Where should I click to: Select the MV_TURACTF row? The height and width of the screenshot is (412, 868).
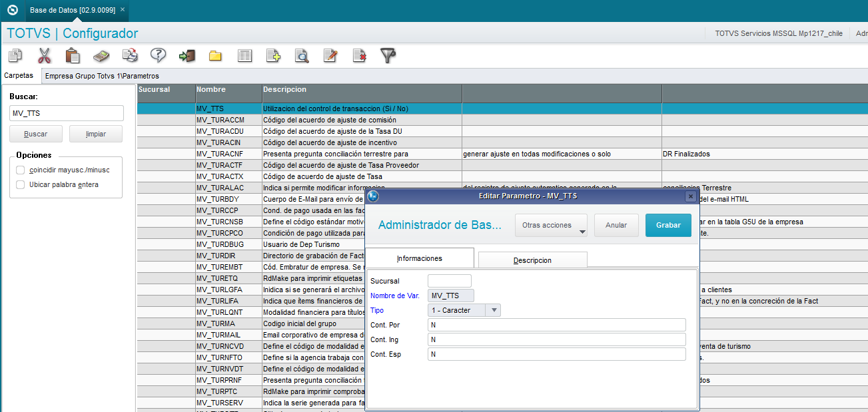tap(502, 165)
